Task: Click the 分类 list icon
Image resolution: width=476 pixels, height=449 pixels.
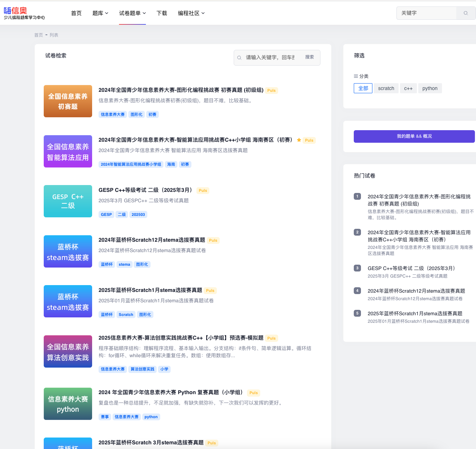Action: pyautogui.click(x=356, y=76)
